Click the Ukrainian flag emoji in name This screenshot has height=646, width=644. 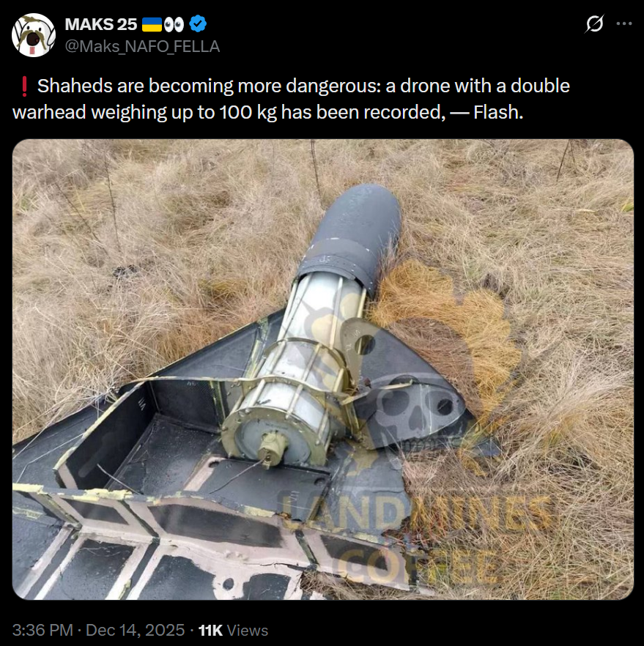152,25
